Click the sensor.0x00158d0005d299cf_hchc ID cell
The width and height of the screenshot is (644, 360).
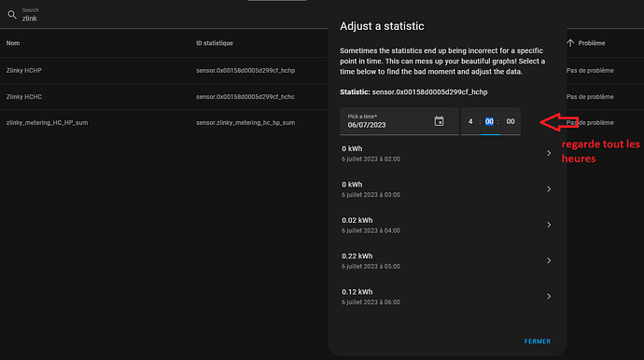pyautogui.click(x=245, y=96)
